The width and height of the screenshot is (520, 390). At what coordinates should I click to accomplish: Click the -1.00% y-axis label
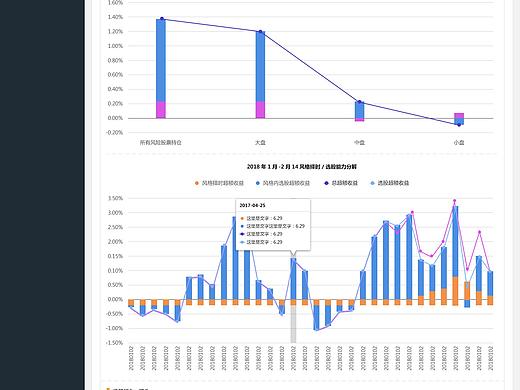115,328
